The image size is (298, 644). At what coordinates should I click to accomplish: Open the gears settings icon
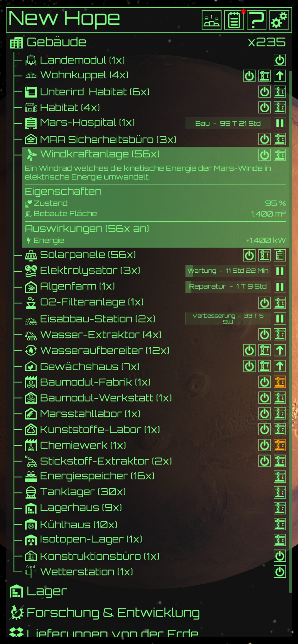pos(279,20)
